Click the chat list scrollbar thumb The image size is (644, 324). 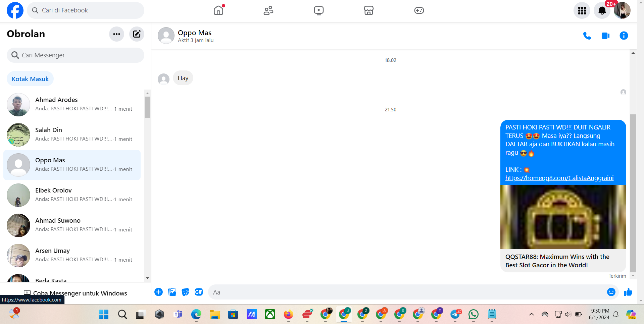[147, 107]
